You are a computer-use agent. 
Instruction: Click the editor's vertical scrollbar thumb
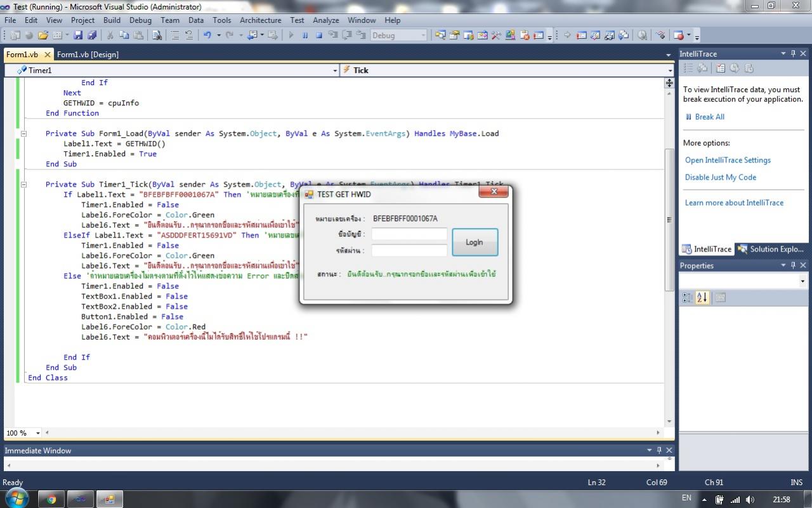pos(669,219)
